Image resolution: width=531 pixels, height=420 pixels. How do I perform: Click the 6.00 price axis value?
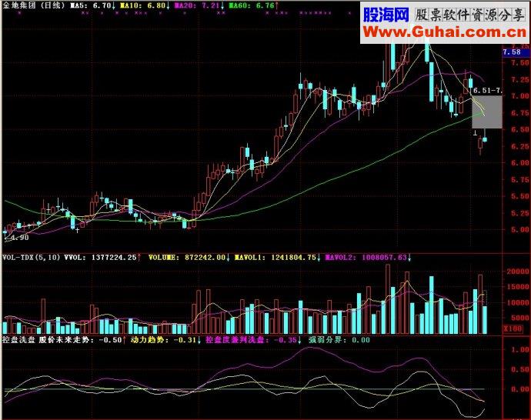tap(519, 163)
